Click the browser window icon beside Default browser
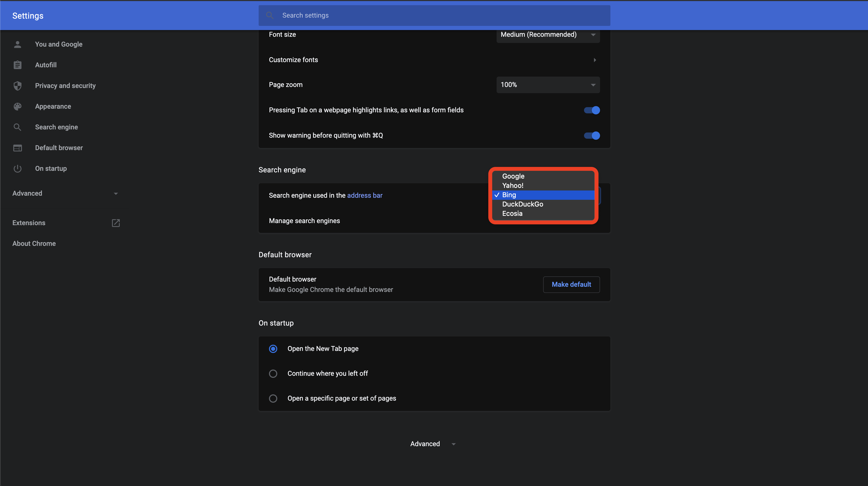 [18, 148]
